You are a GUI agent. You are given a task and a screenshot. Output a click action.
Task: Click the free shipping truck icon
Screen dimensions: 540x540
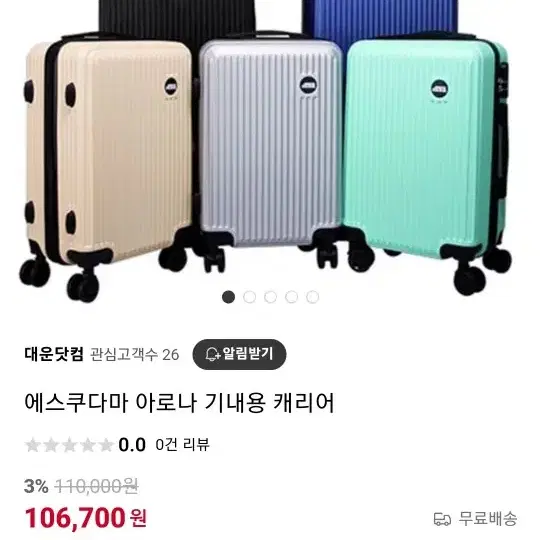click(x=442, y=519)
